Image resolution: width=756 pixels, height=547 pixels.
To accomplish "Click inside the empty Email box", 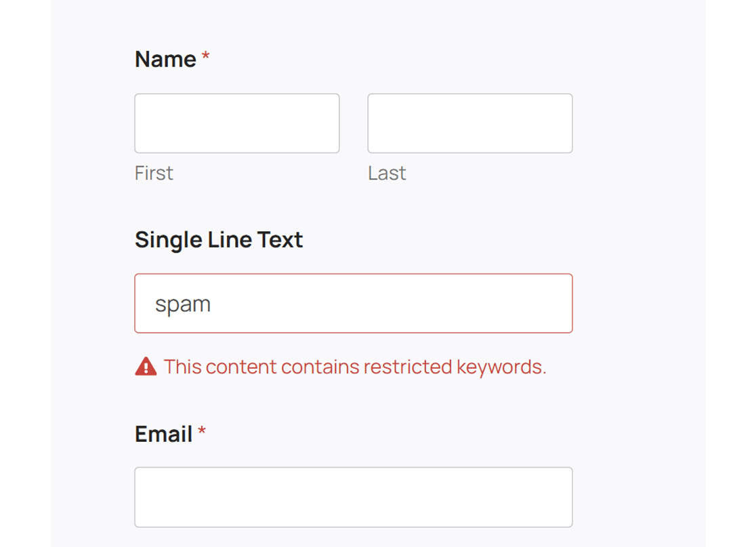I will pyautogui.click(x=353, y=497).
